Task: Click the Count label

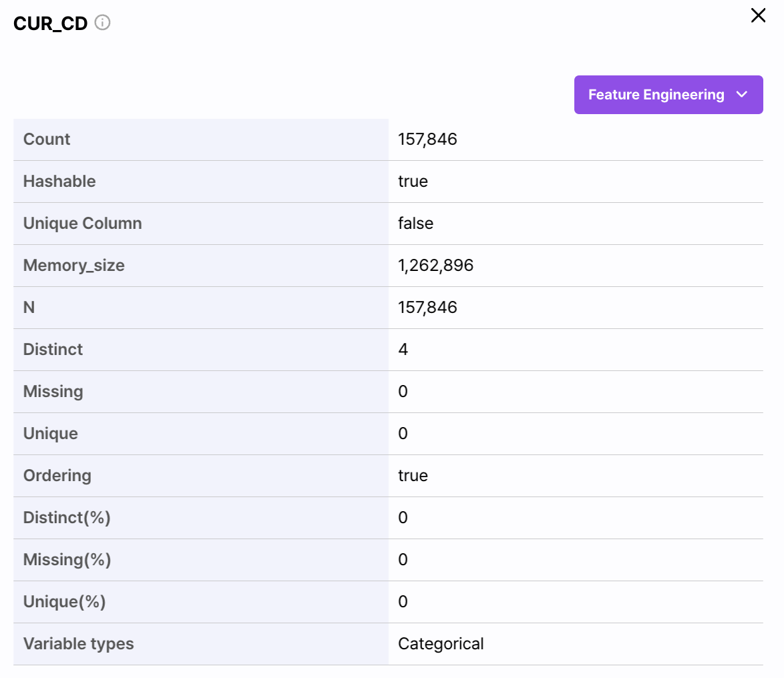Action: (47, 139)
